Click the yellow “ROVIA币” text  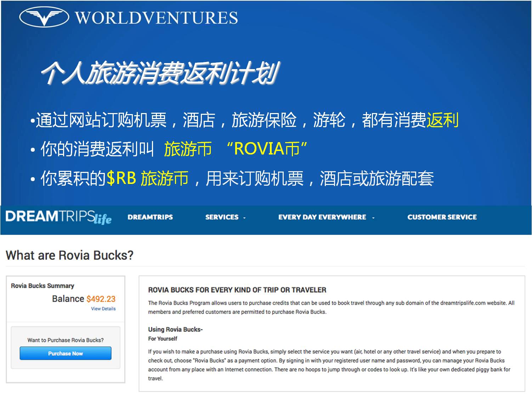coord(267,148)
